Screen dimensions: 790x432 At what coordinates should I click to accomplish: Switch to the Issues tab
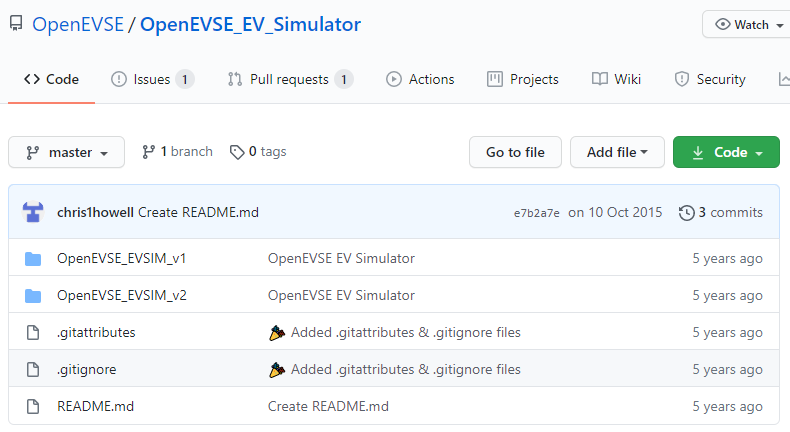coord(152,79)
